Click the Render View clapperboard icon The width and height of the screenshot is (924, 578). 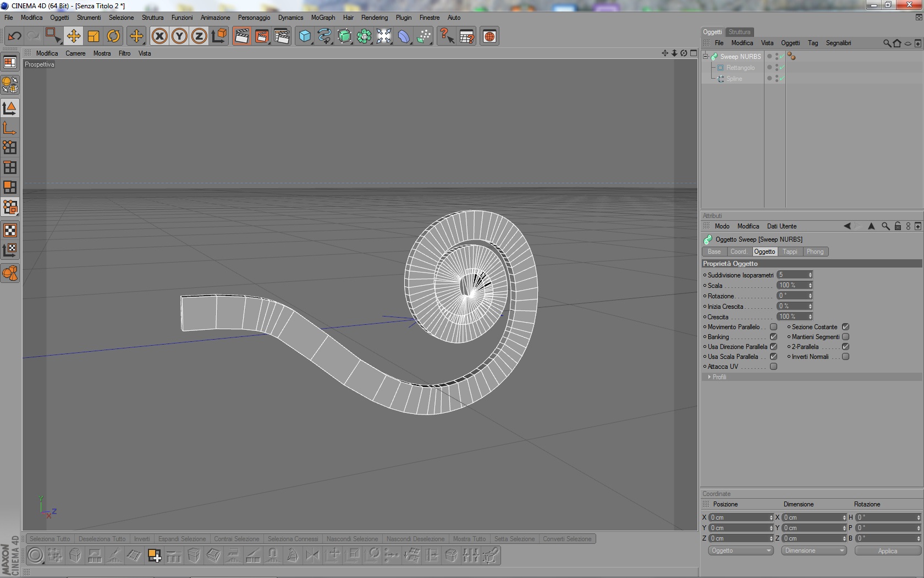241,36
